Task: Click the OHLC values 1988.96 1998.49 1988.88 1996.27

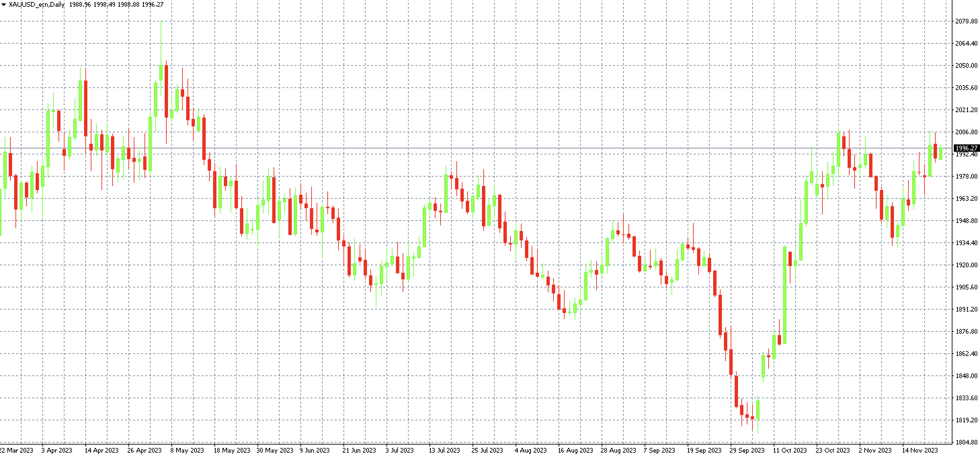Action: (x=116, y=5)
